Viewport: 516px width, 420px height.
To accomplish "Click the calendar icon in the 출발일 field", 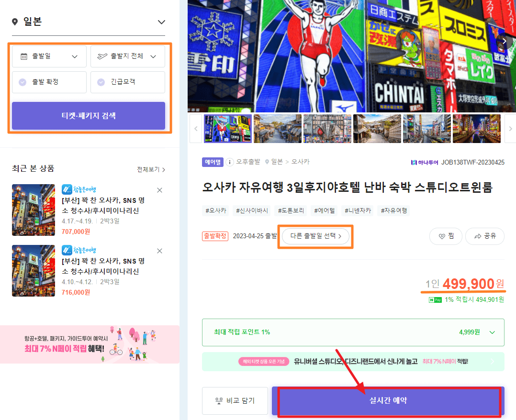I will 22,56.
